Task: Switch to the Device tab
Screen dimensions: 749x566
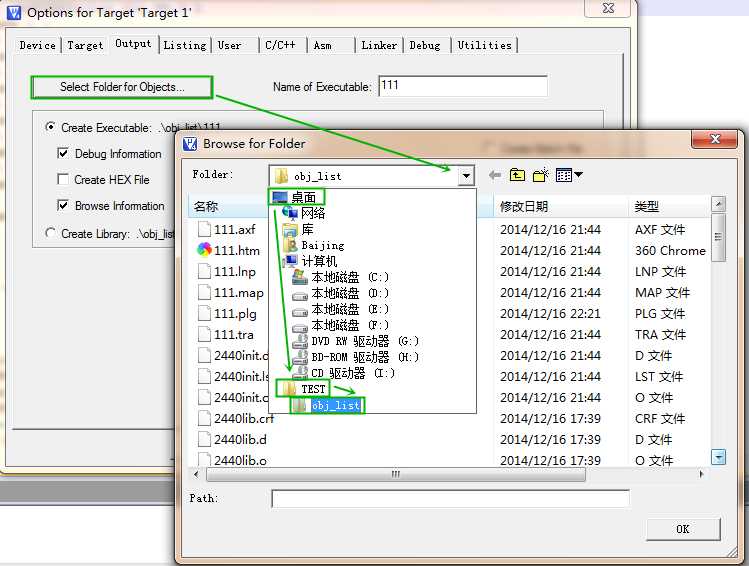Action: tap(37, 45)
